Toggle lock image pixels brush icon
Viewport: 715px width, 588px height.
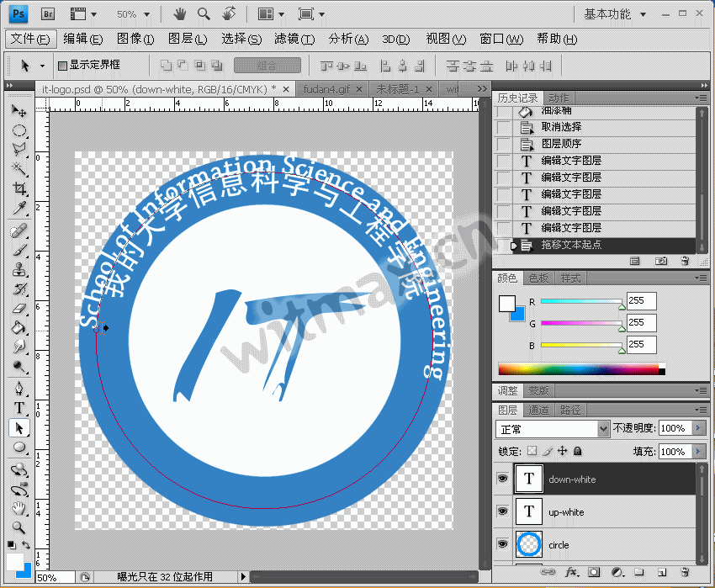(x=548, y=451)
